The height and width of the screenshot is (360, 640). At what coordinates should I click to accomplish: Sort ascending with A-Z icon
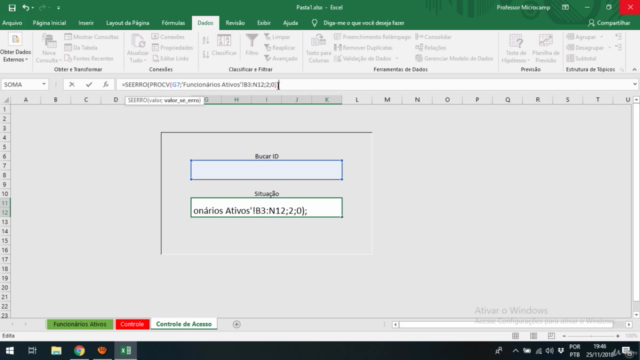pyautogui.click(x=206, y=40)
